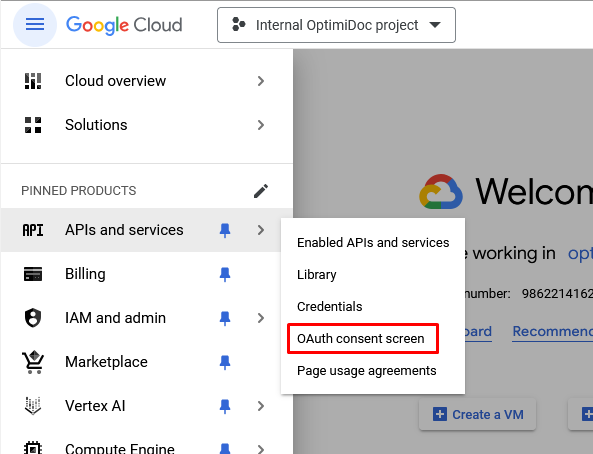593x454 pixels.
Task: Click the Cloud overview icon
Action: click(x=33, y=81)
